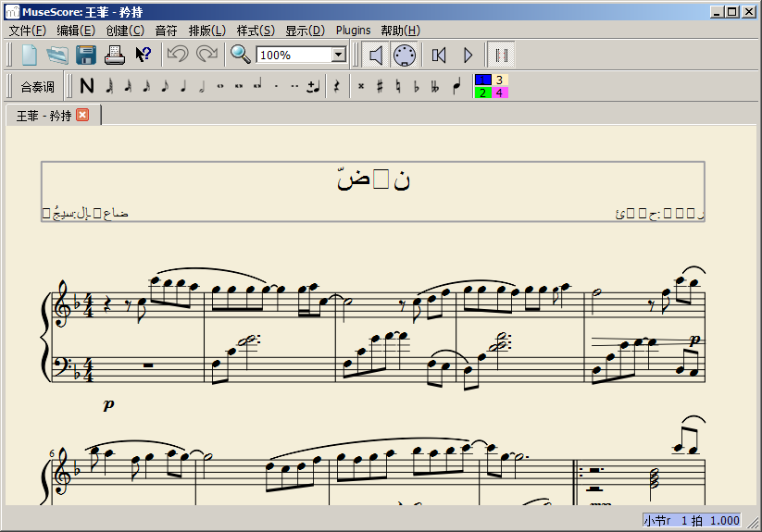
Task: Click the composer text at the frame's right
Action: [659, 213]
